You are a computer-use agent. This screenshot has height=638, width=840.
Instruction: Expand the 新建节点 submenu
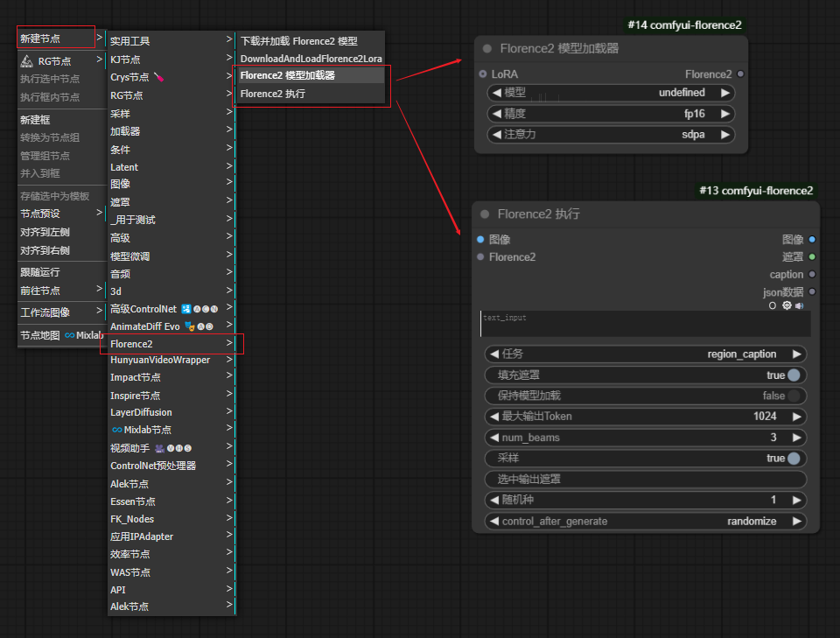(61, 38)
